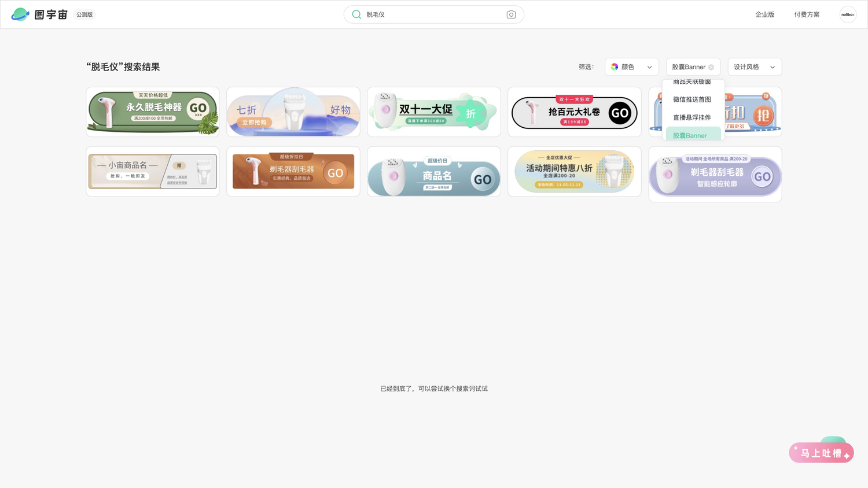
Task: Expand the 颜色 filter dropdown
Action: (632, 67)
